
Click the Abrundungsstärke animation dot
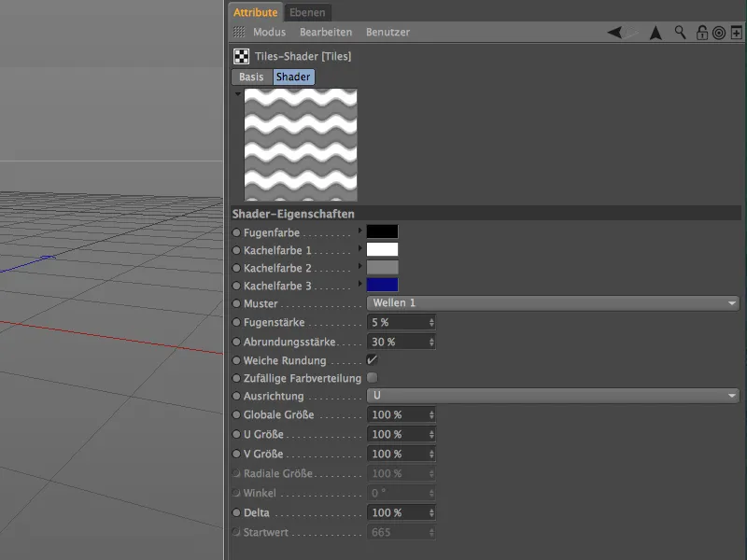[x=236, y=342]
